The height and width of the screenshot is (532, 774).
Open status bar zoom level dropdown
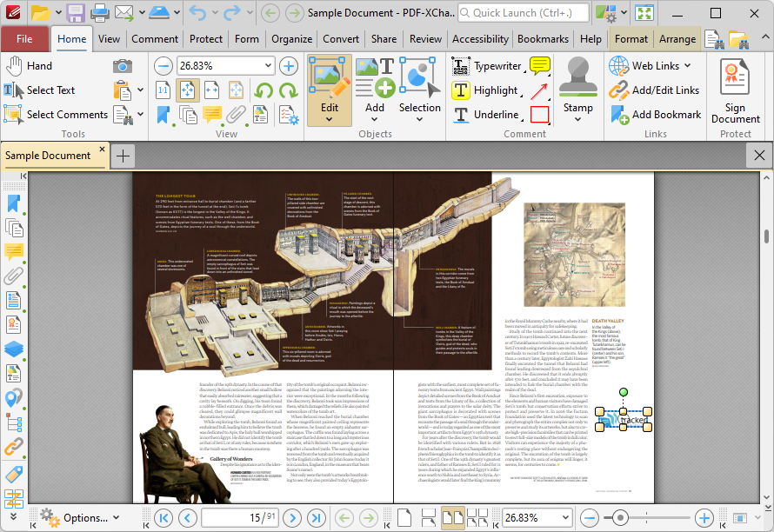point(565,518)
